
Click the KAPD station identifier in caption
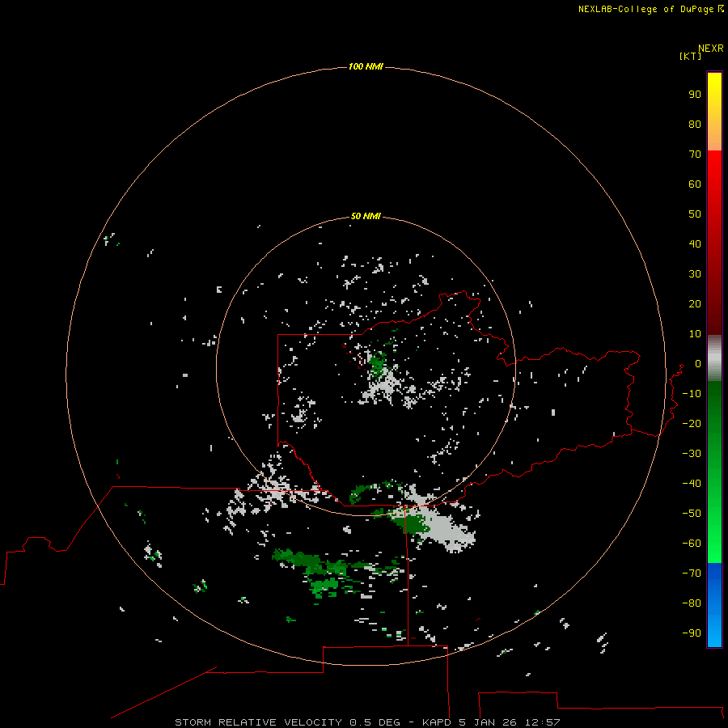[437, 722]
